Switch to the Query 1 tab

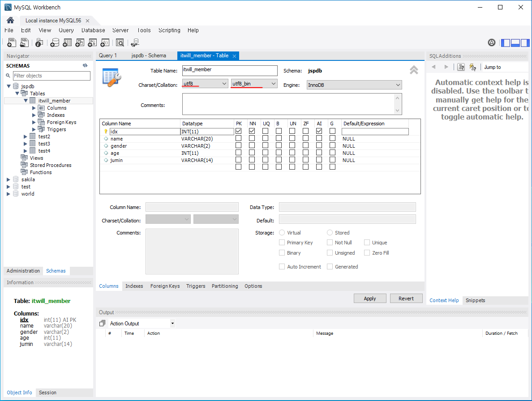click(107, 55)
